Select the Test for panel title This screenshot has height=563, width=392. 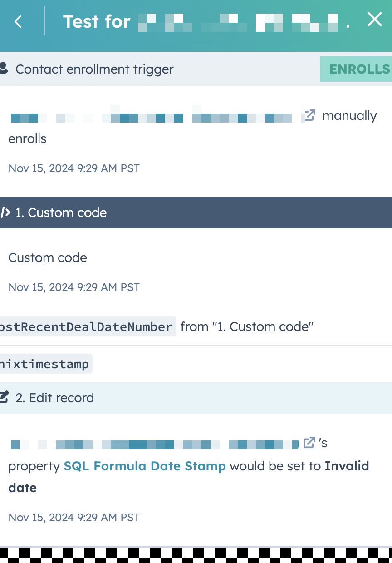[x=97, y=21]
